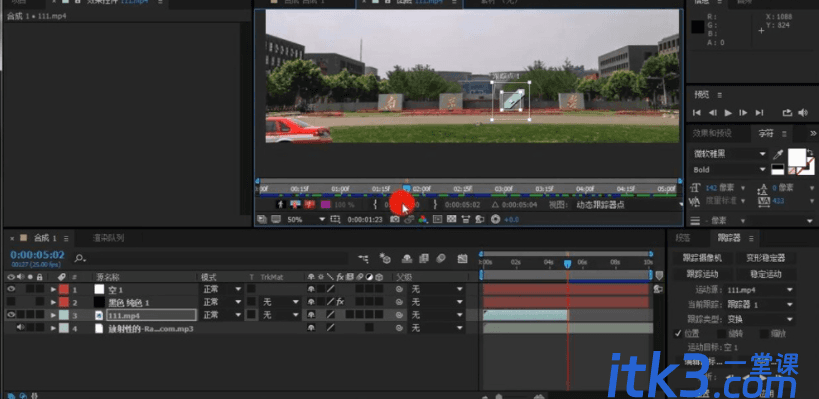Open the 跟踪类型 变换 dropdown
The height and width of the screenshot is (399, 819).
click(760, 319)
